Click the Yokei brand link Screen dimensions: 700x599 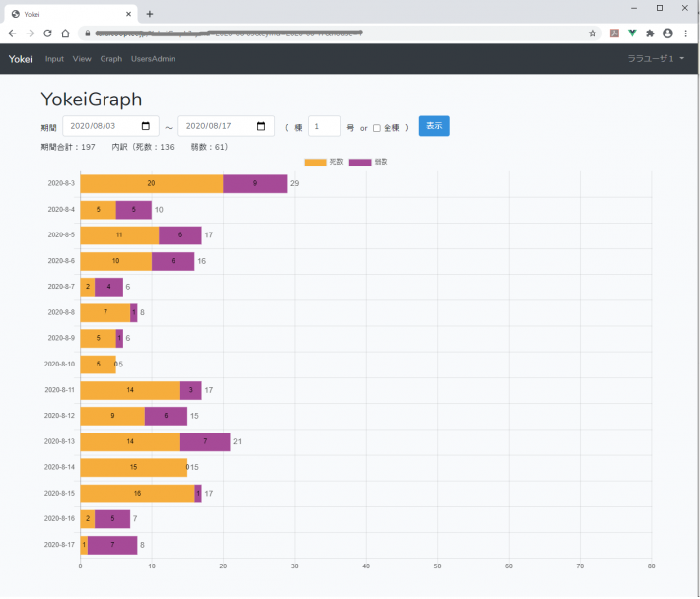pos(21,59)
